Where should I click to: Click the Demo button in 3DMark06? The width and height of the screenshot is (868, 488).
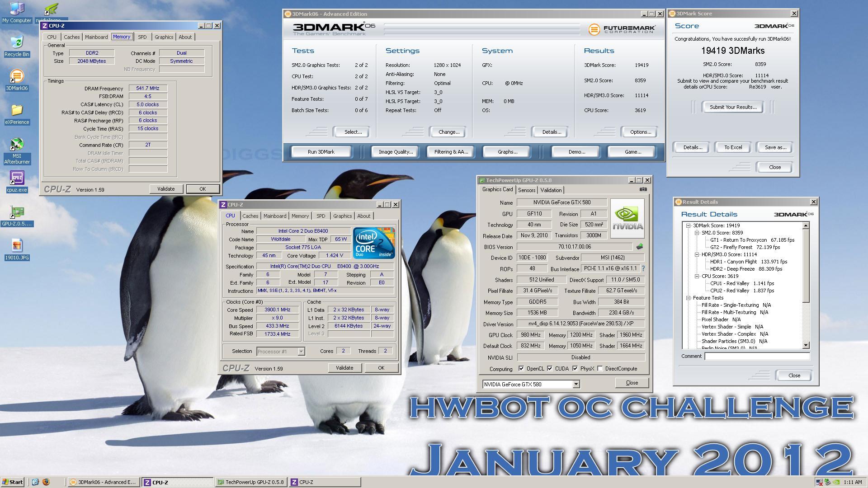[576, 152]
